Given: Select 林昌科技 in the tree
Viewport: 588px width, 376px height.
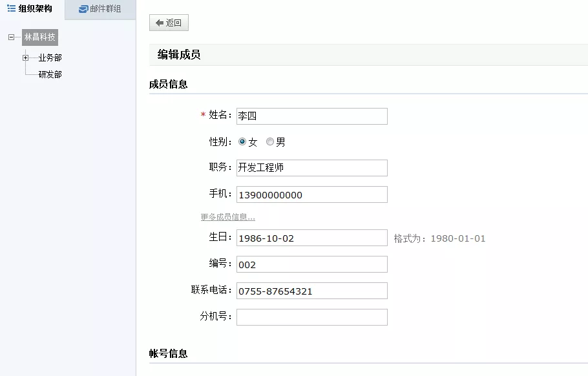Looking at the screenshot, I should pyautogui.click(x=40, y=37).
